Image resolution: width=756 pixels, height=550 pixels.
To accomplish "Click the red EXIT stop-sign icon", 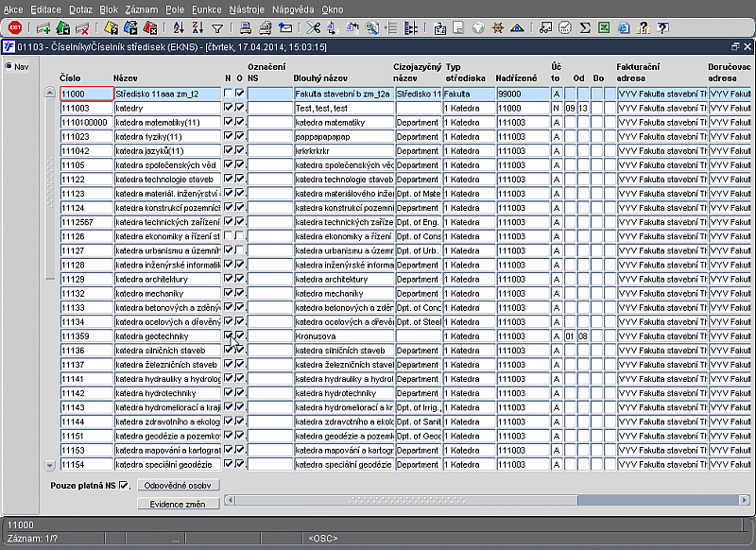I will pos(15,28).
